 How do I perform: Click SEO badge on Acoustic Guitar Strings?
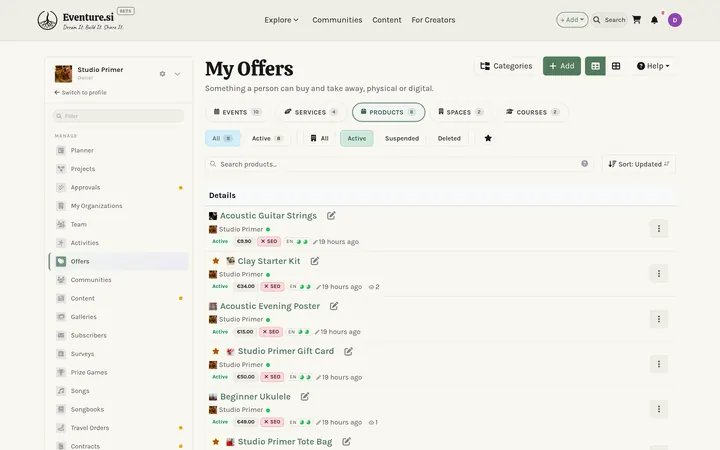pyautogui.click(x=269, y=241)
